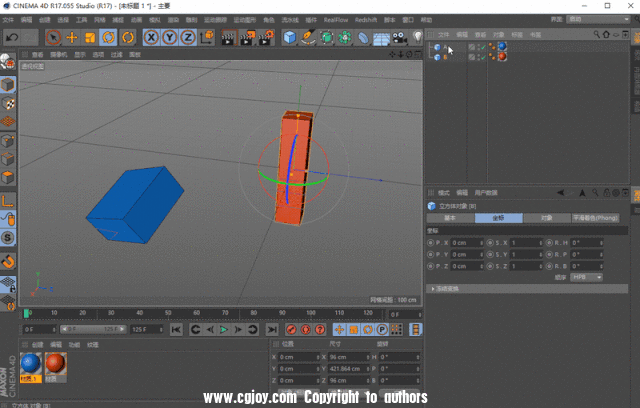Toggle the P.X keyframe circle

430,243
